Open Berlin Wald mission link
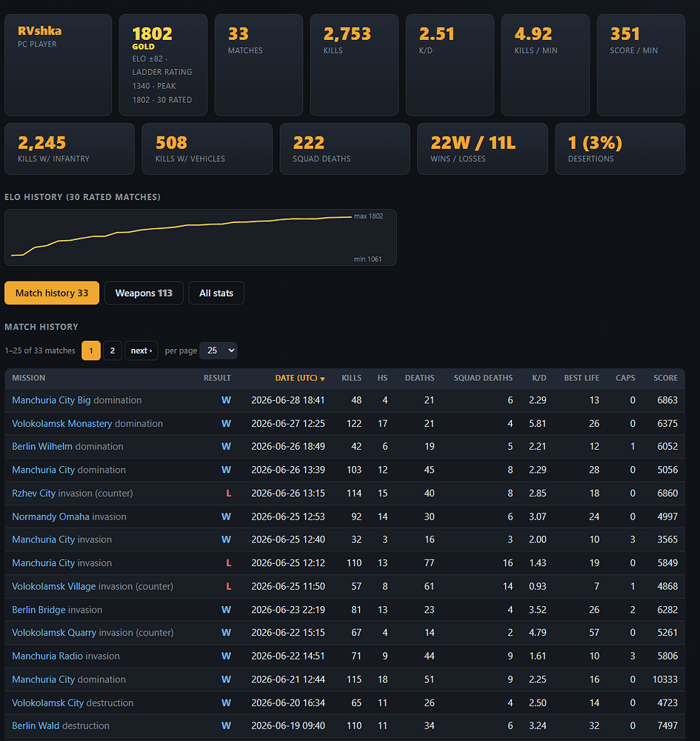This screenshot has height=741, width=700. tap(36, 726)
